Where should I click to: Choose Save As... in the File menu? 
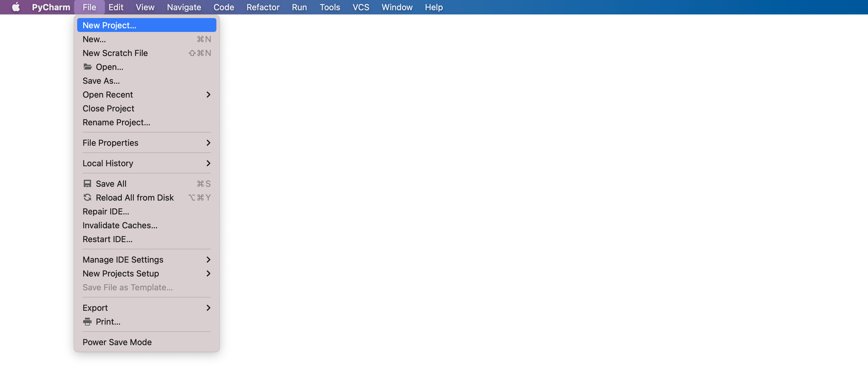(146, 80)
